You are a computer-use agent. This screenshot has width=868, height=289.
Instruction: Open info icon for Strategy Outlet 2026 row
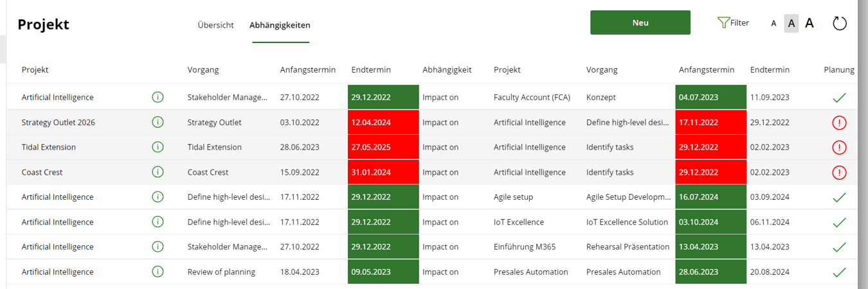(x=158, y=122)
